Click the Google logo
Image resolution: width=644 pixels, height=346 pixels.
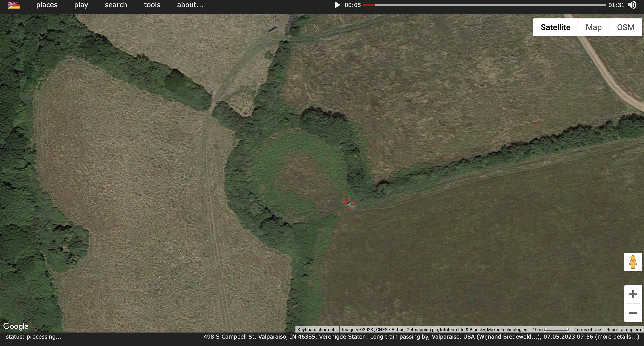coord(16,326)
